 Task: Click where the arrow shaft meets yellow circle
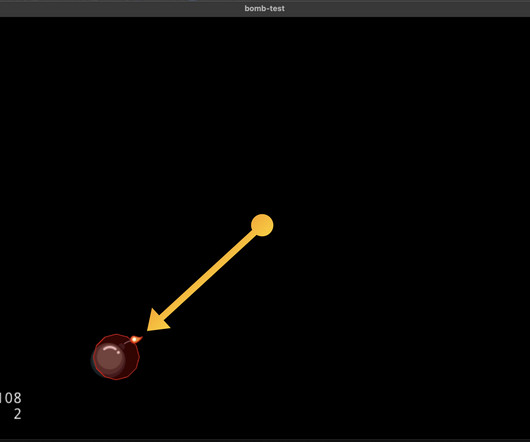click(254, 232)
